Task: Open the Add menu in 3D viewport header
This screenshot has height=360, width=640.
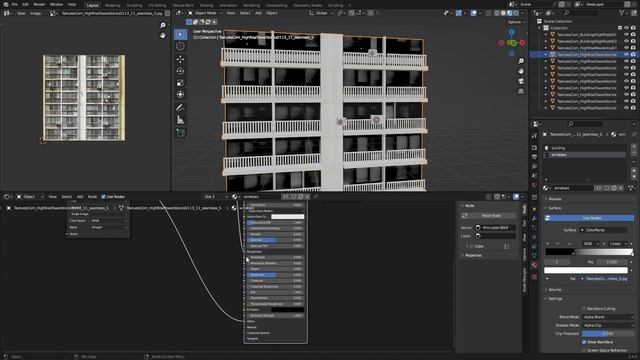Action: click(x=258, y=13)
